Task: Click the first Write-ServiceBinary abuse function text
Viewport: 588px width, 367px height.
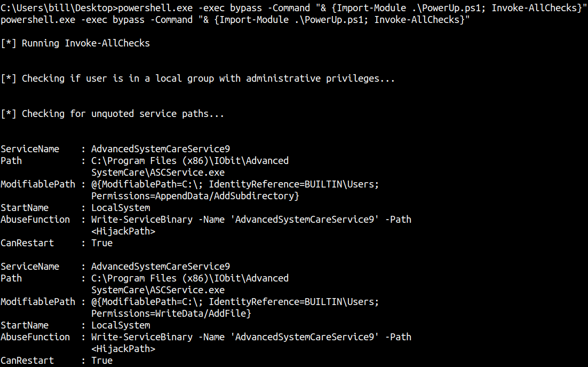Action: tap(251, 220)
